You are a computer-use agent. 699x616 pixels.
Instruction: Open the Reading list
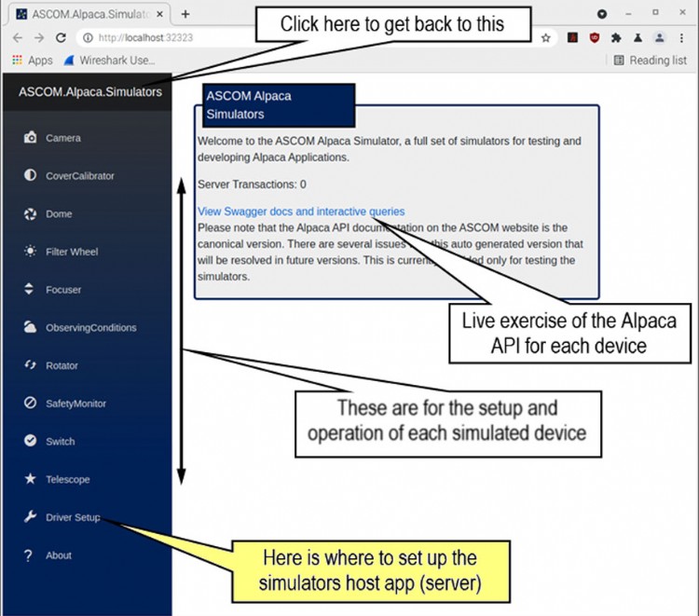tap(650, 61)
